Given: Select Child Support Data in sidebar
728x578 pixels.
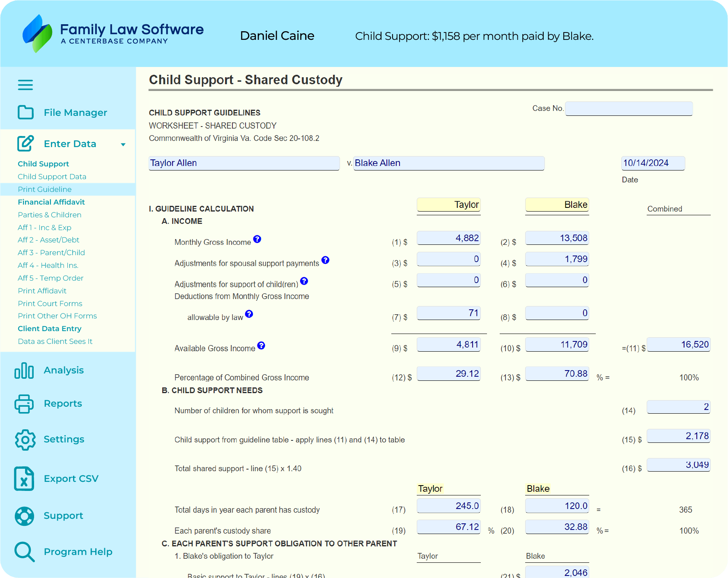Looking at the screenshot, I should (52, 177).
